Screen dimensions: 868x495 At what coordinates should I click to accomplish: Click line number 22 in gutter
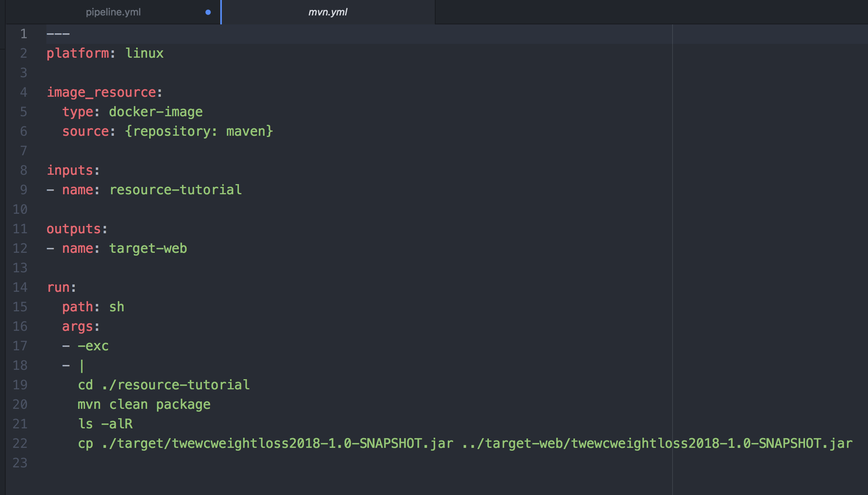click(20, 443)
